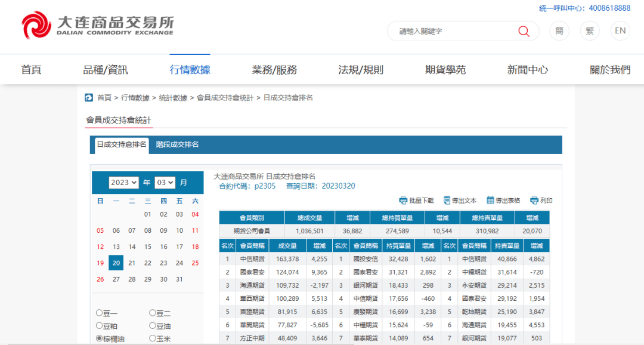Pick date 21 in the calendar
The height and width of the screenshot is (345, 644).
132,263
